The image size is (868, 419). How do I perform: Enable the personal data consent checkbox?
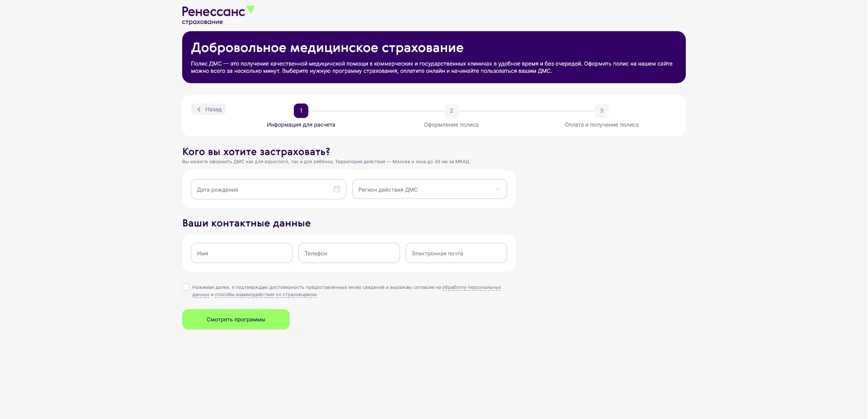coord(186,287)
